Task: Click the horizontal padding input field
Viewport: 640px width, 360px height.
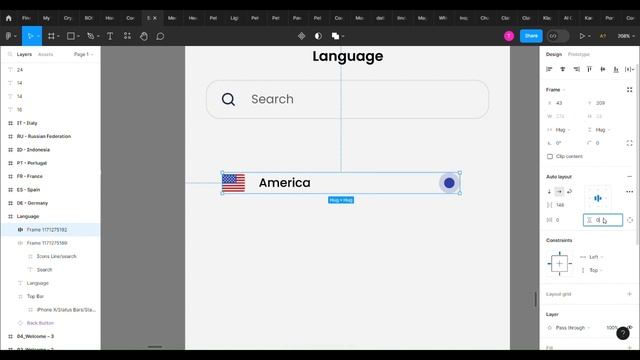Action: pos(563,220)
